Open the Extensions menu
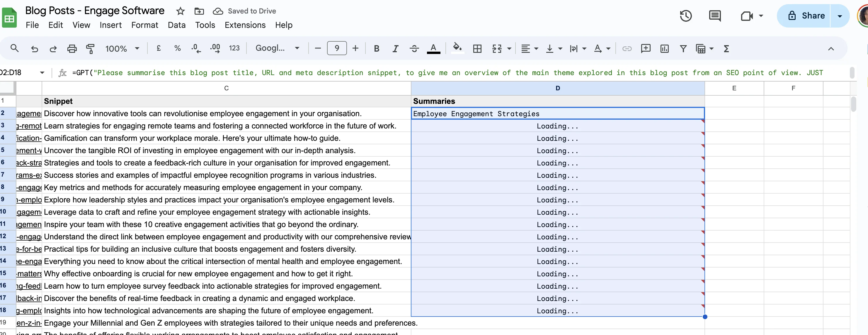Screen dimensions: 868x335 pyautogui.click(x=245, y=25)
